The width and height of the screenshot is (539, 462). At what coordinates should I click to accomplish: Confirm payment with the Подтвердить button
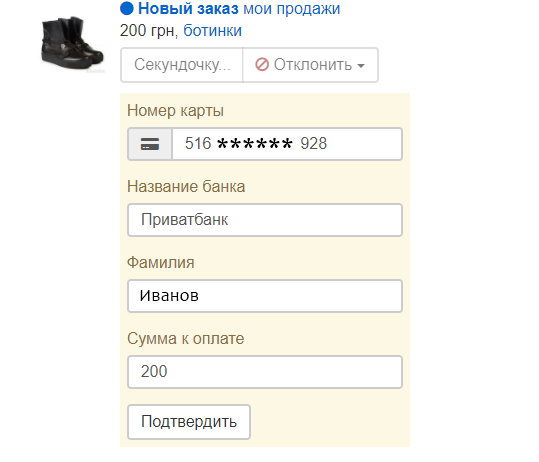coord(189,422)
